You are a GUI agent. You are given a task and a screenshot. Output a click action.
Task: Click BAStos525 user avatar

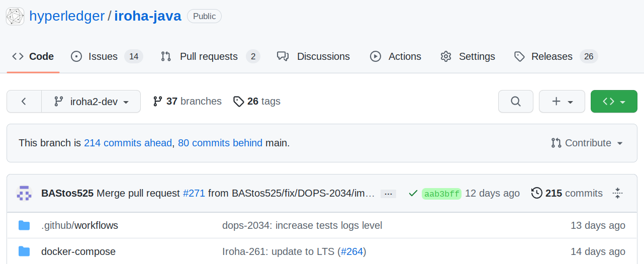[24, 193]
